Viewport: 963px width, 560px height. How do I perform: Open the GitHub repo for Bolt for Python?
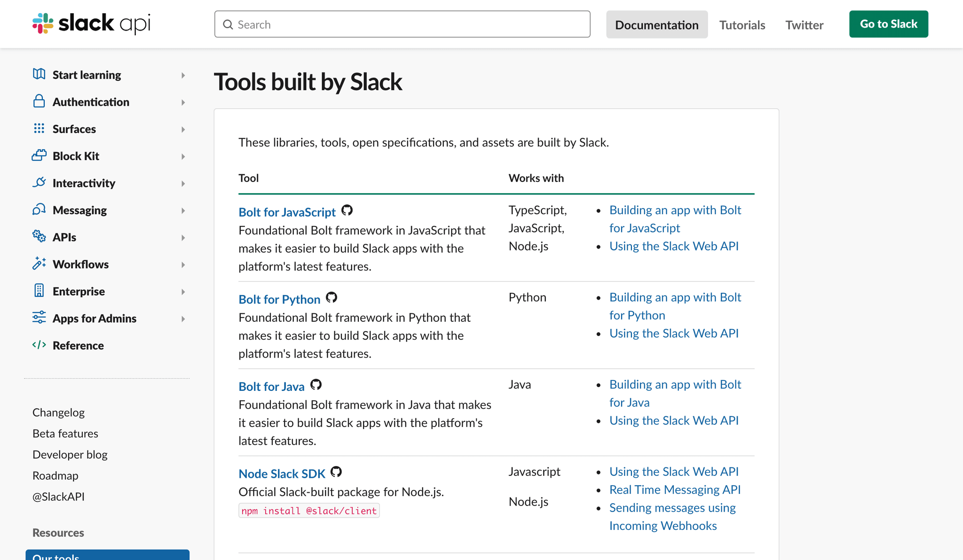332,298
